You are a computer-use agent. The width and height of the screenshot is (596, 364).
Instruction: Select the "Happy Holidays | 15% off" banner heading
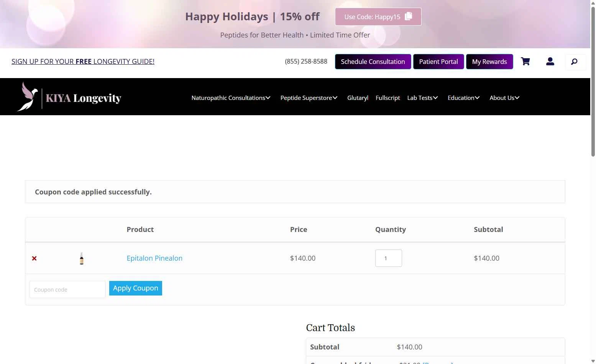pyautogui.click(x=252, y=16)
